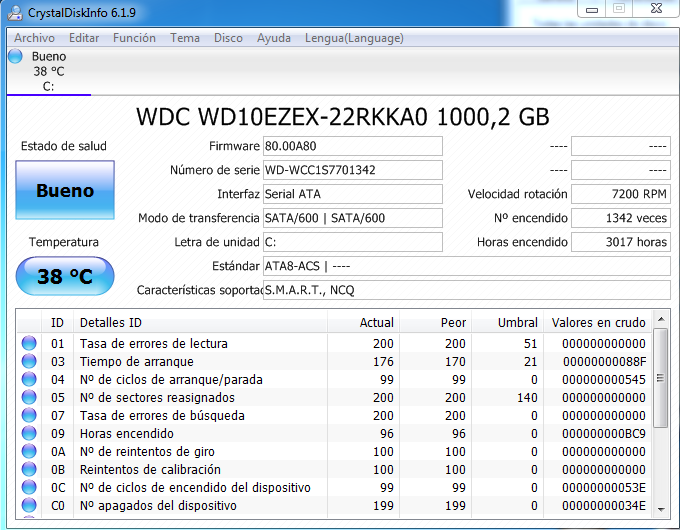Open the Ayuda menu

click(x=274, y=38)
